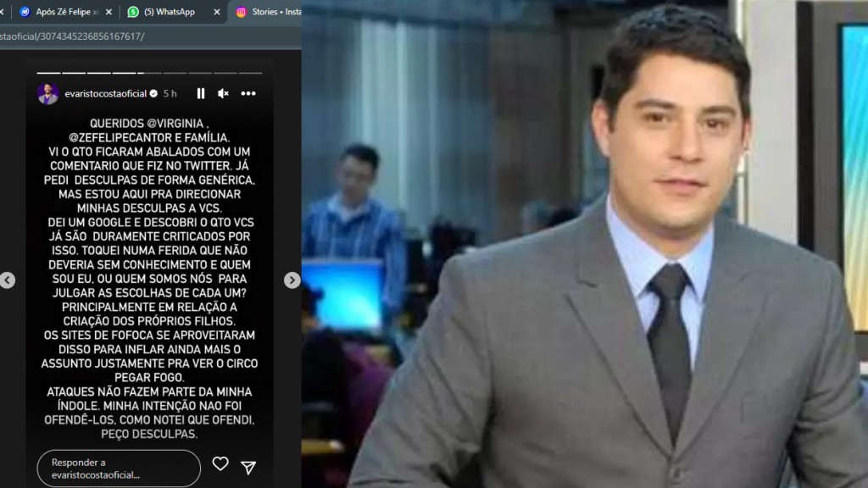
Task: Click the evaristocostaoficial profile avatar
Action: point(48,93)
